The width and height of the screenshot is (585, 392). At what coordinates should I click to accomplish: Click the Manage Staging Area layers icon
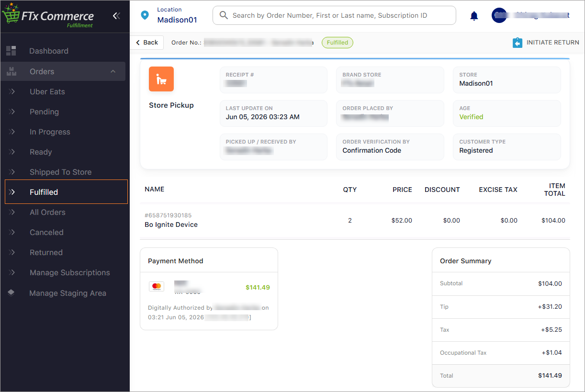pyautogui.click(x=11, y=293)
